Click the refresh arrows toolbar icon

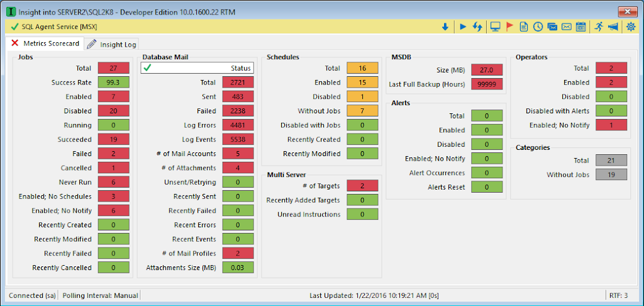477,26
